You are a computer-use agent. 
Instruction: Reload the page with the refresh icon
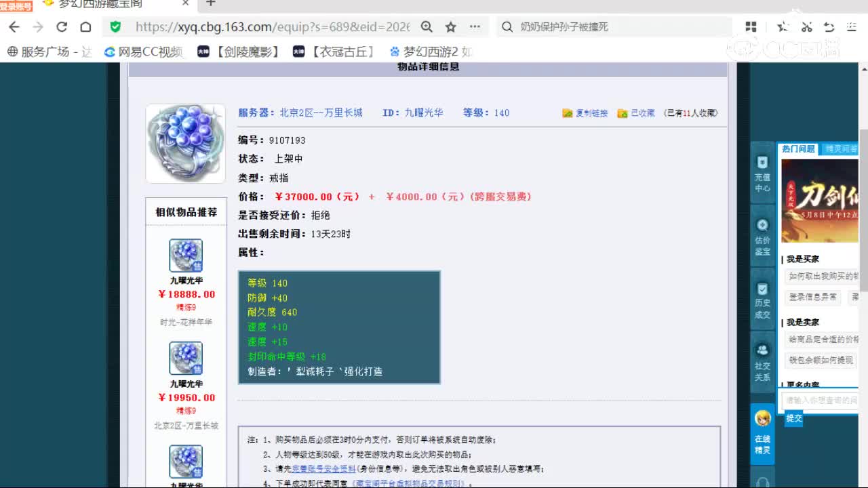62,27
